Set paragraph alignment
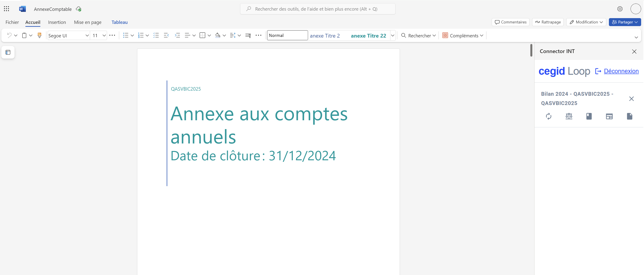The height and width of the screenshot is (275, 644). point(187,35)
